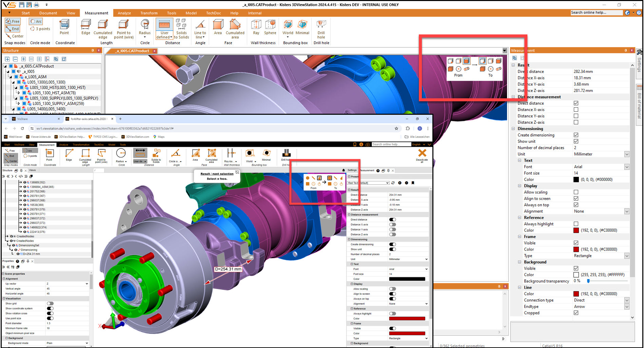Screen dimensions: 644x348
Task: Choose the Drill hole measurement tool
Action: [x=321, y=29]
